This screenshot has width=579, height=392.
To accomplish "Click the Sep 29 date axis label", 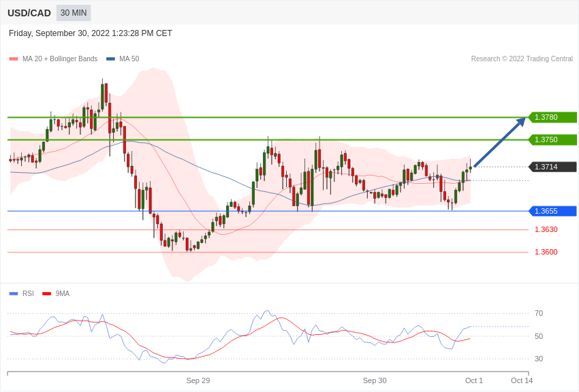I will pyautogui.click(x=198, y=380).
